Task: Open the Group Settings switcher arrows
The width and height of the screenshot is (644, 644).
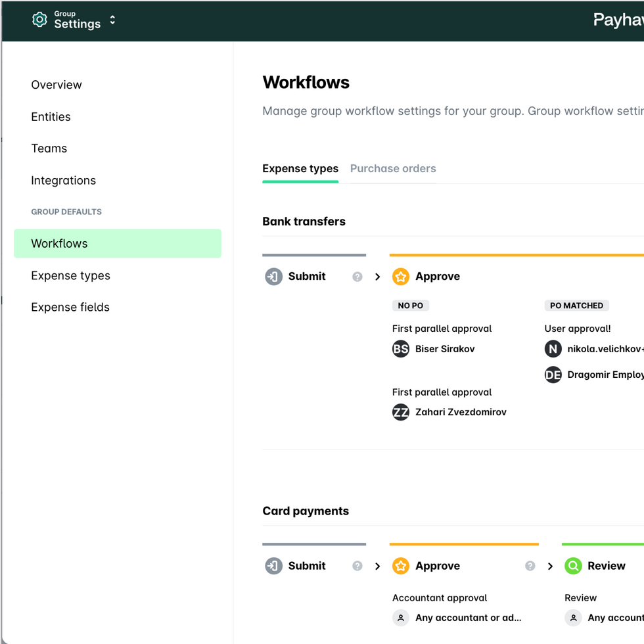Action: (x=112, y=20)
